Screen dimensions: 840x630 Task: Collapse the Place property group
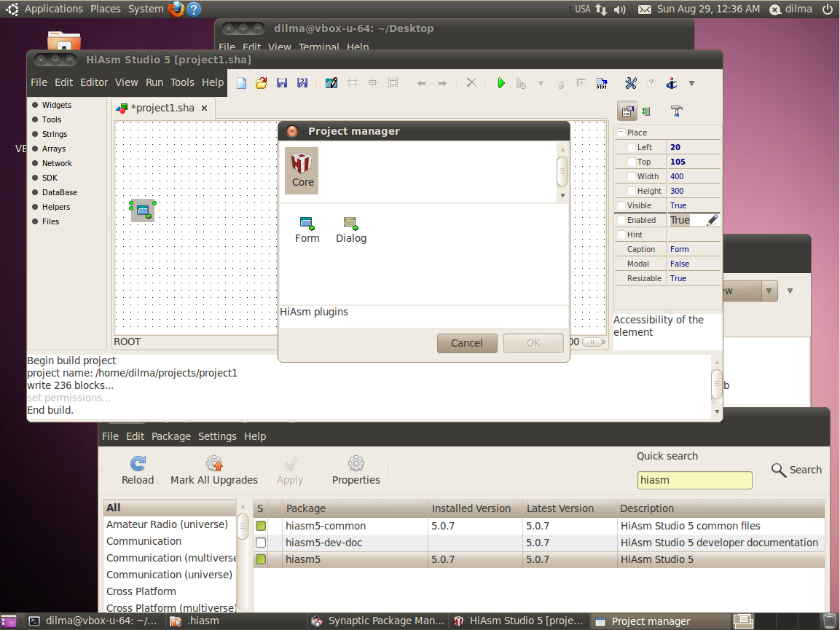[x=621, y=133]
